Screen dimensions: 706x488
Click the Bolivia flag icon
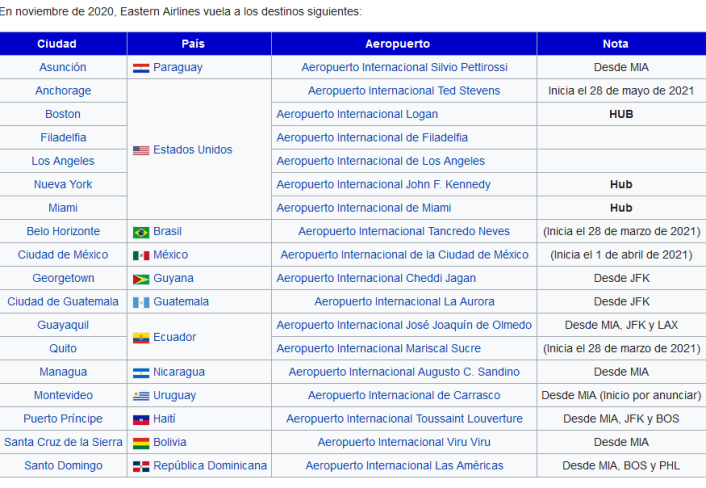(x=141, y=443)
